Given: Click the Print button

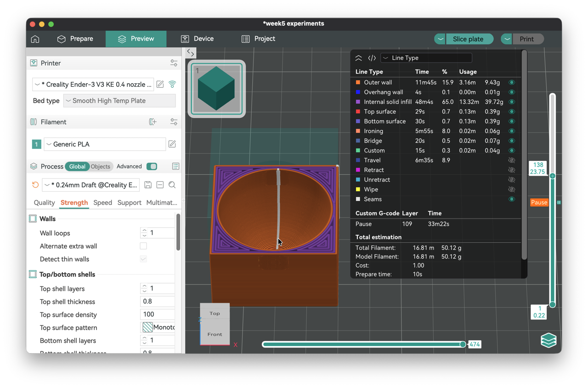Looking at the screenshot, I should [527, 39].
